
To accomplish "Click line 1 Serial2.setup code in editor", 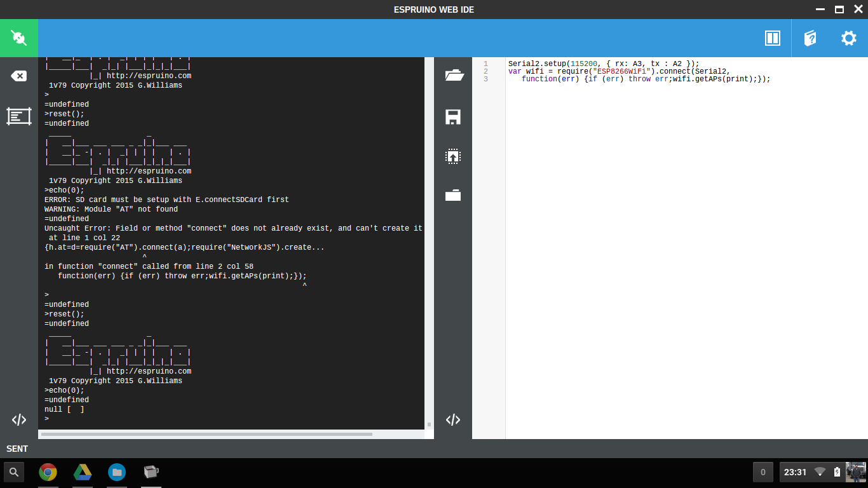I will pyautogui.click(x=604, y=64).
